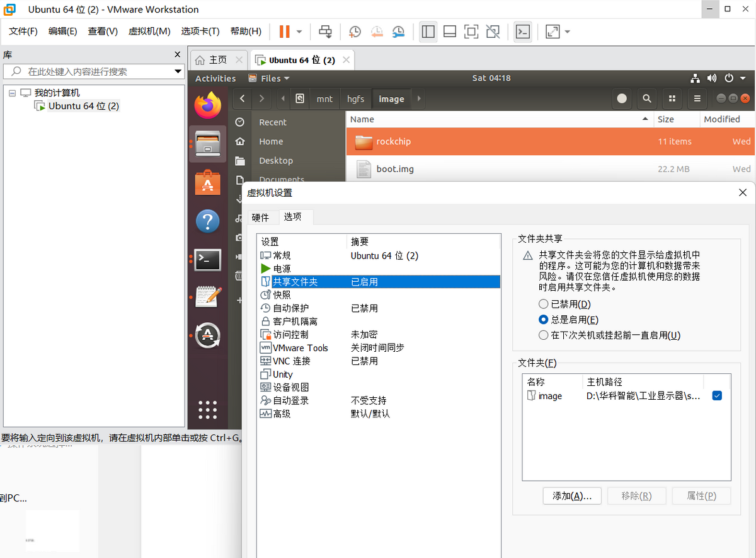Revert the VM to its snapshot

tap(377, 32)
